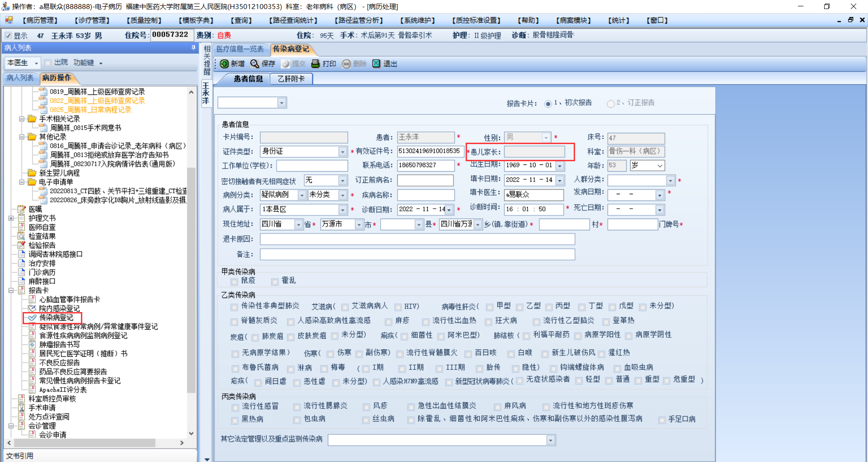The width and height of the screenshot is (868, 462).
Task: Collapse the 报告卡 tree node
Action: point(11,290)
